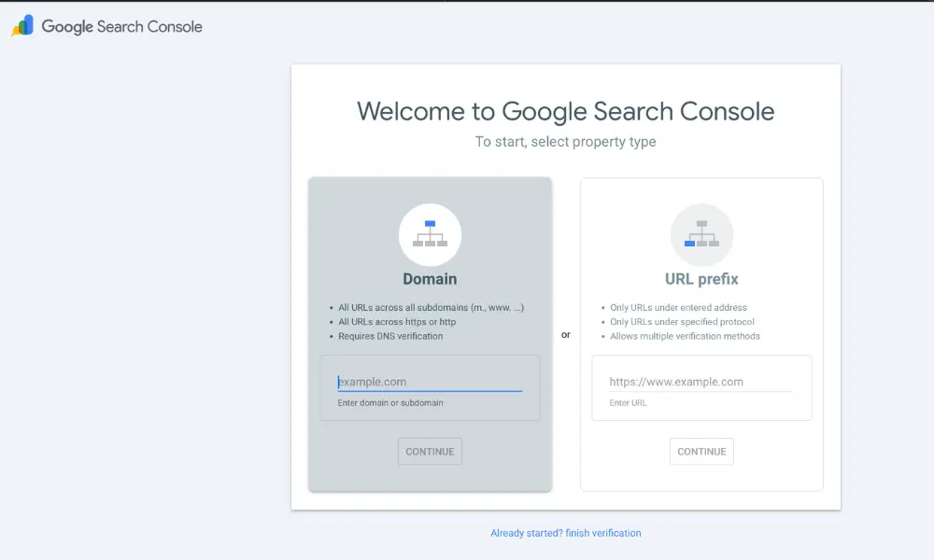Click the Domain card heading

click(x=430, y=278)
